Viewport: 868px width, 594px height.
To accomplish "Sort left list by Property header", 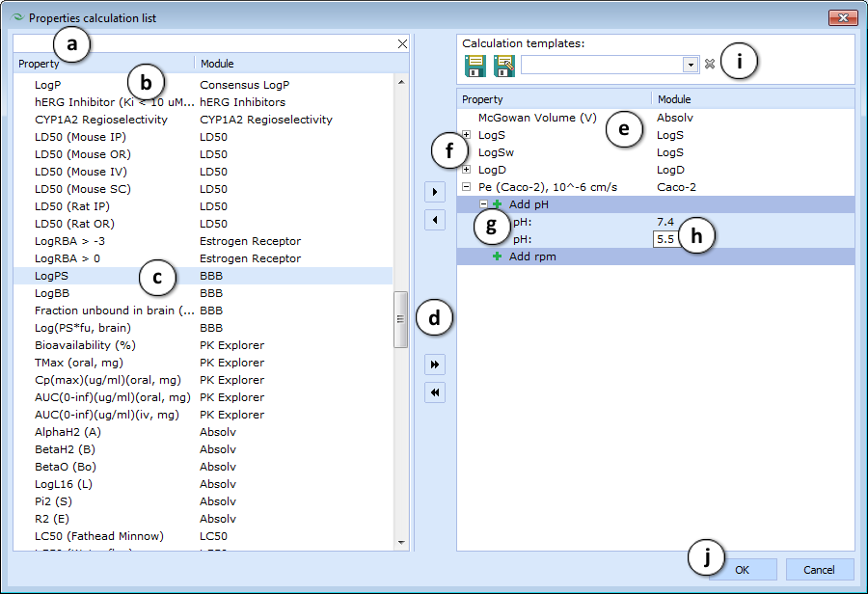I will point(104,64).
